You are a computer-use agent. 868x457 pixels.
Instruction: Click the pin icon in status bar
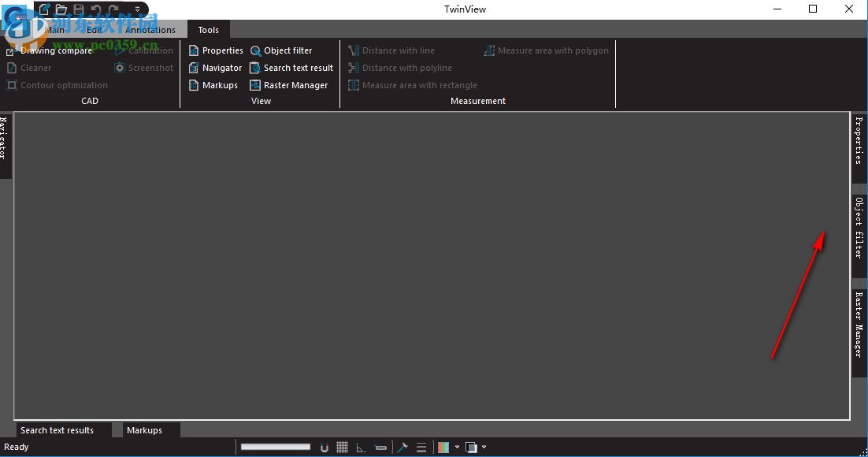402,447
